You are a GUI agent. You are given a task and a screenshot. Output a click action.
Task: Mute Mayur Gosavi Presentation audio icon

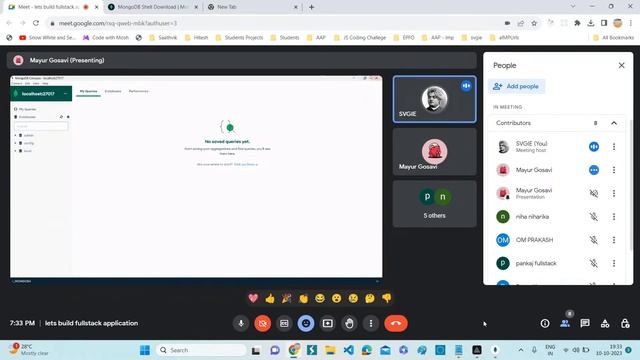point(593,193)
